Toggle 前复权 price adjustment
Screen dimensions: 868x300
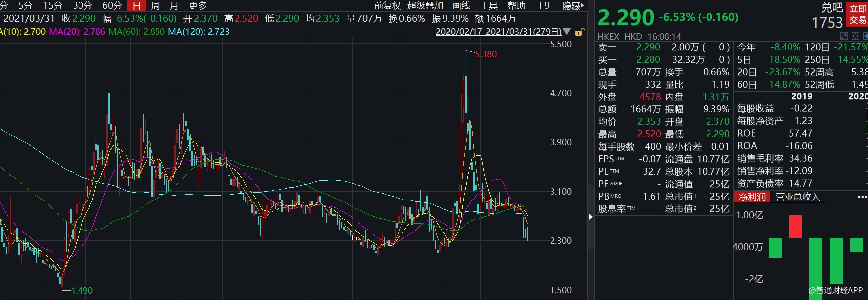tap(387, 6)
